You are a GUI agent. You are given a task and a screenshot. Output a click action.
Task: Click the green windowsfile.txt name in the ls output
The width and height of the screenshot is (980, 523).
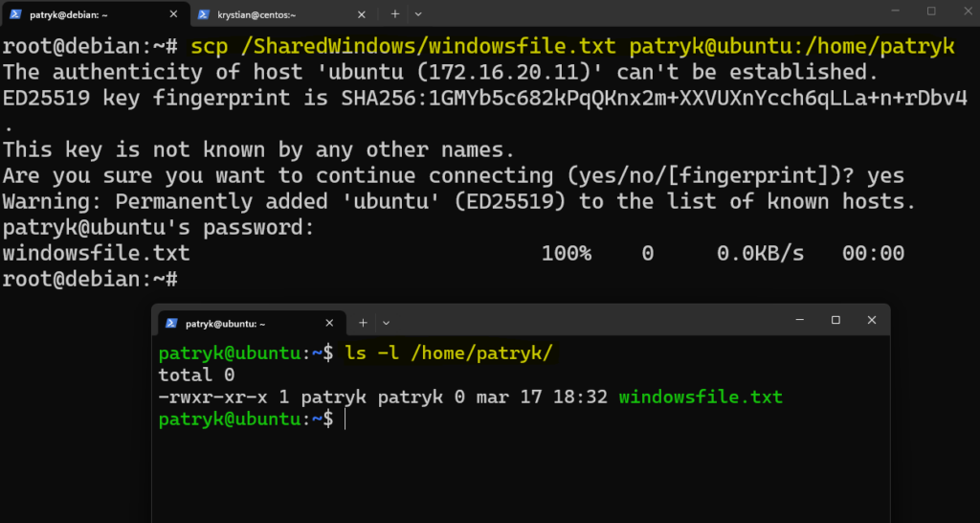tap(701, 397)
